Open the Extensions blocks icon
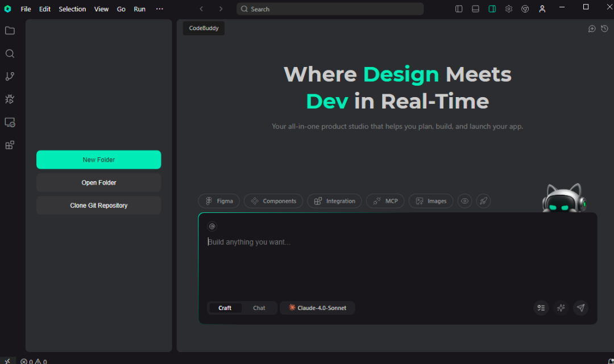The image size is (614, 364). coord(10,145)
